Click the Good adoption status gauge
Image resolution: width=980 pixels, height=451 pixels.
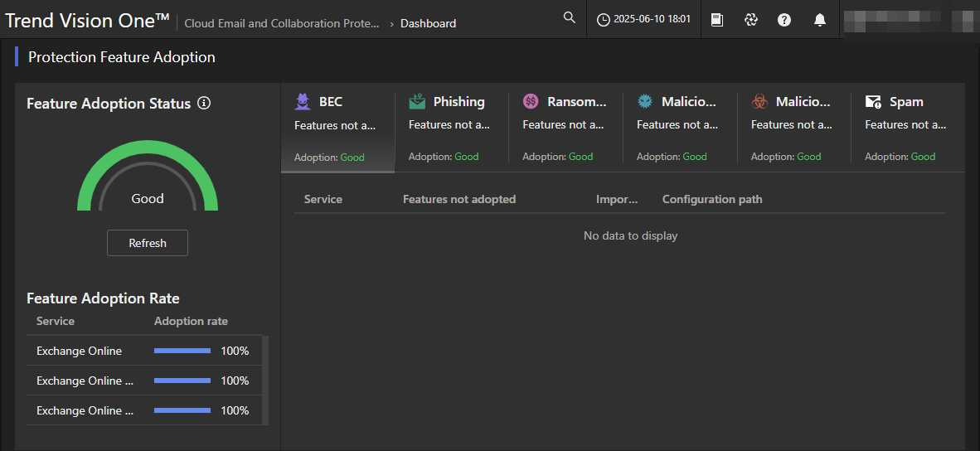tap(148, 178)
